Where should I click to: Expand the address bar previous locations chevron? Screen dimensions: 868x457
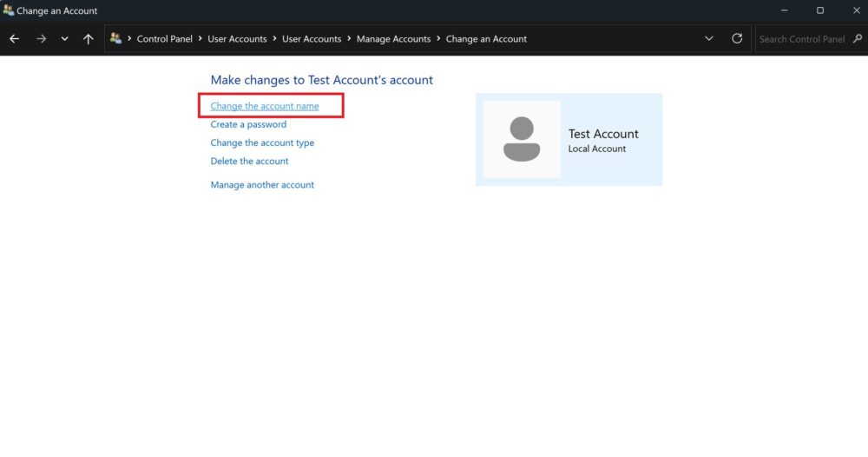point(709,39)
